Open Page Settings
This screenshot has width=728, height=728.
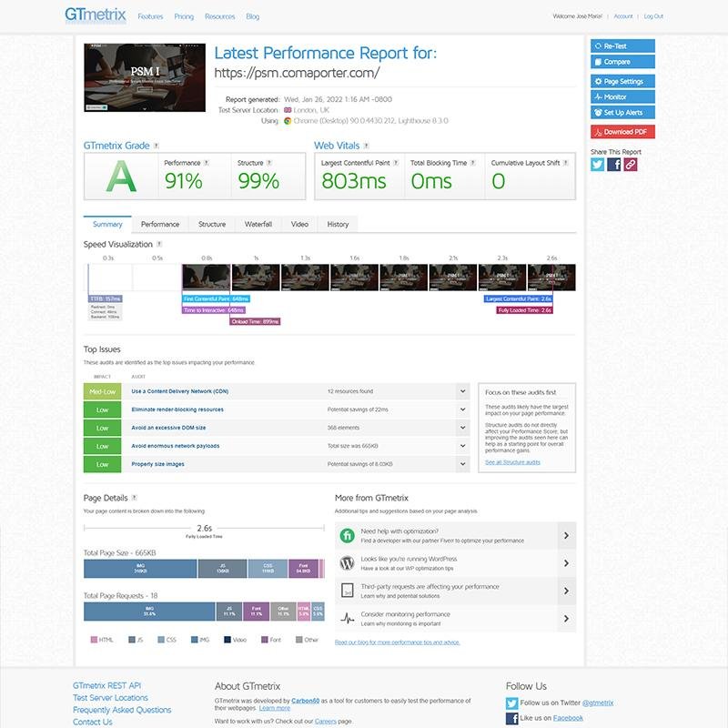pos(622,81)
